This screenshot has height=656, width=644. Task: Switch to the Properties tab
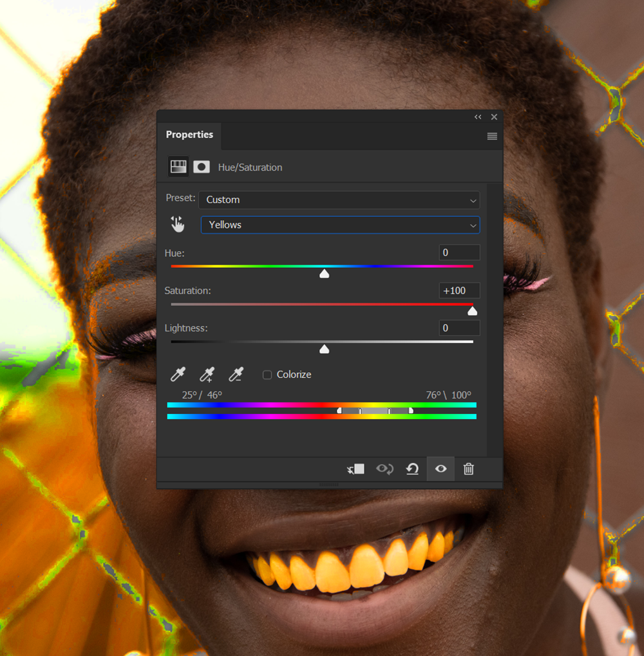point(189,135)
